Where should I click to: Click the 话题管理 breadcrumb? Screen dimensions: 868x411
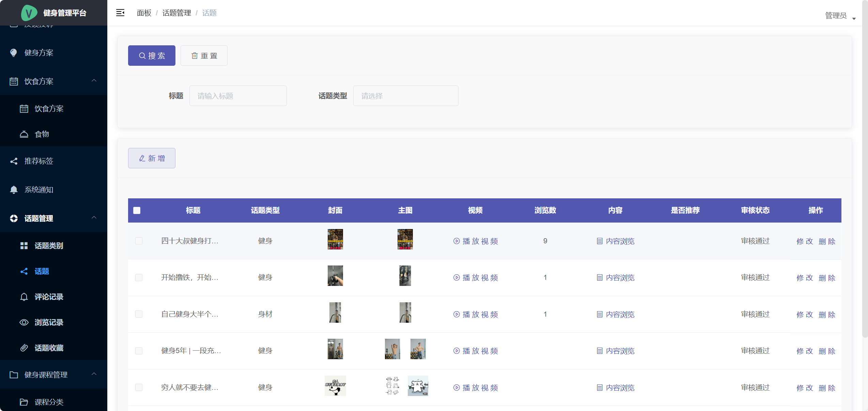coord(177,13)
